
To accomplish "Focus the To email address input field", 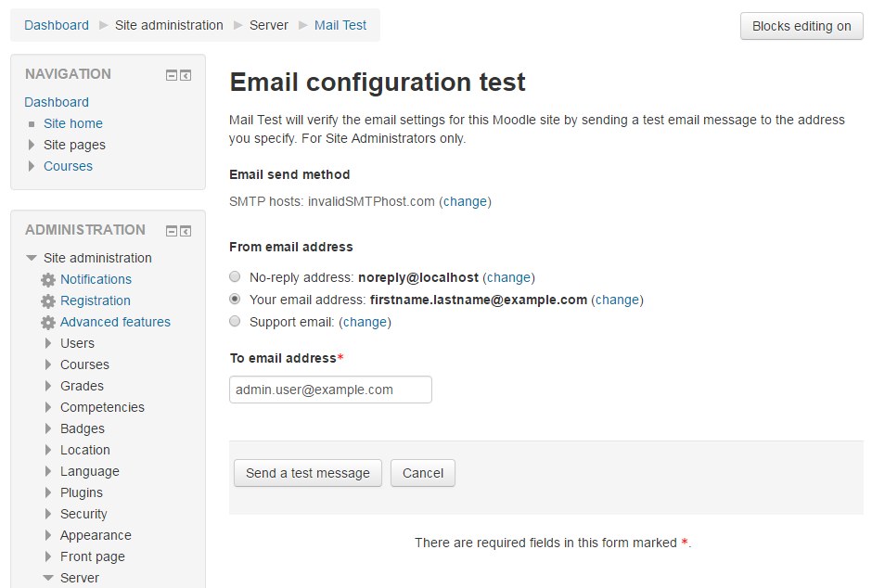I will click(330, 390).
